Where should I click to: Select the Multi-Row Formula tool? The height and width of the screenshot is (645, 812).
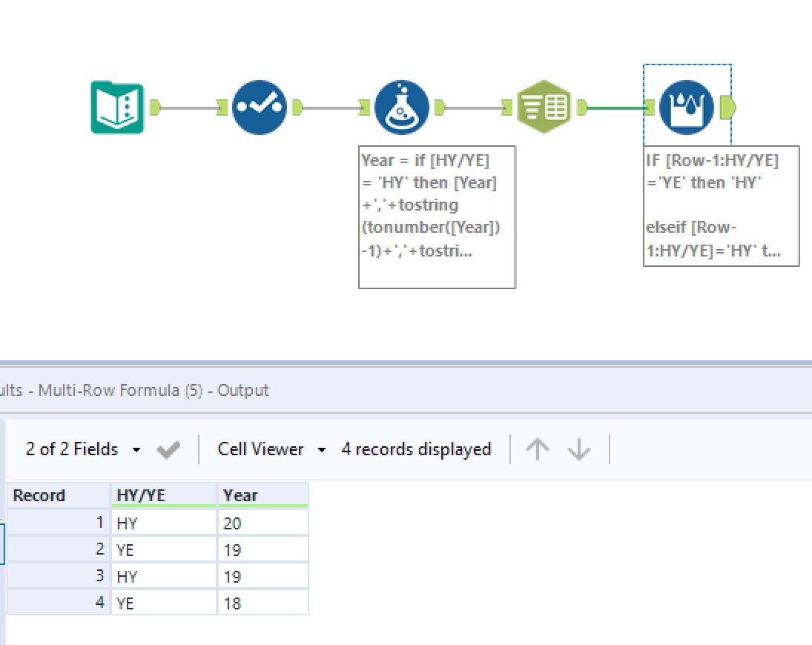[x=686, y=107]
